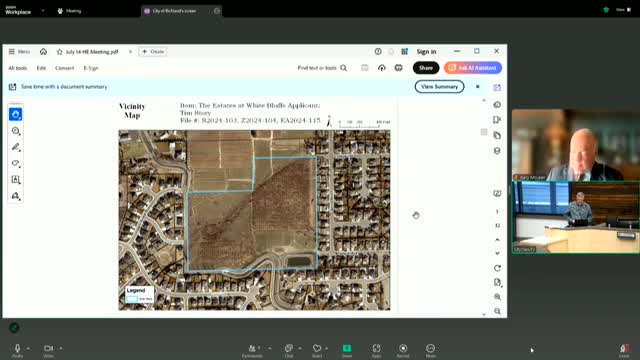This screenshot has width=640, height=360.
Task: Click the rotate page icon
Action: [x=497, y=269]
